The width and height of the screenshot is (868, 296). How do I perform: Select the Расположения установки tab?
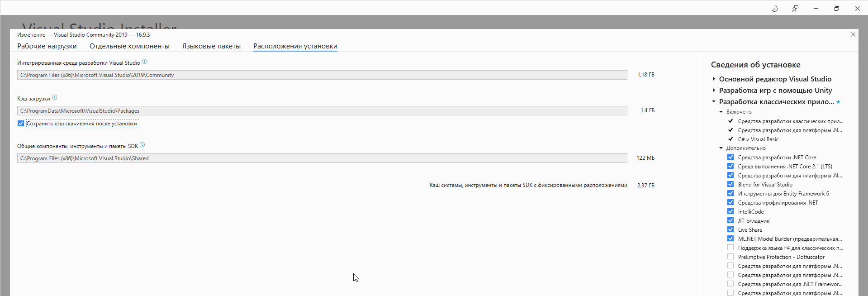tap(295, 46)
